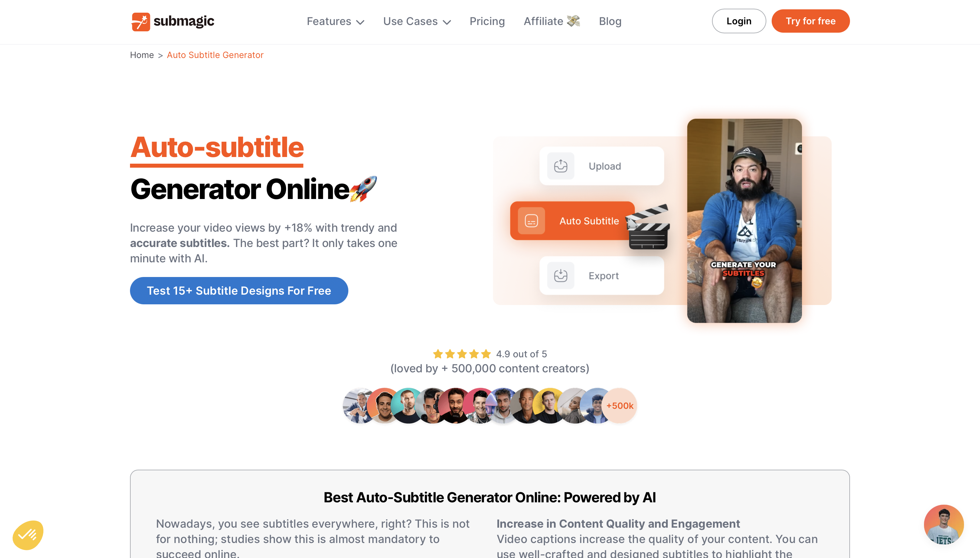Open the chat support avatar bubble
This screenshot has height=558, width=980.
943,524
